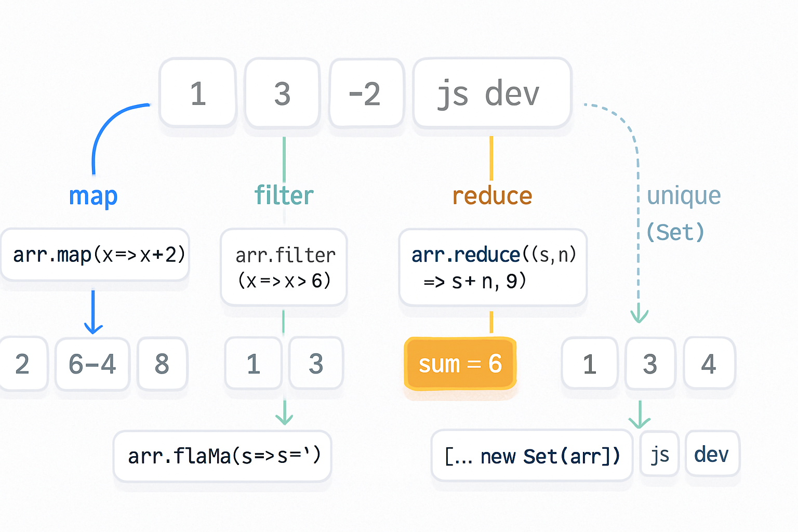This screenshot has height=532, width=798.
Task: Click the "4" unique result tile
Action: [x=709, y=364]
